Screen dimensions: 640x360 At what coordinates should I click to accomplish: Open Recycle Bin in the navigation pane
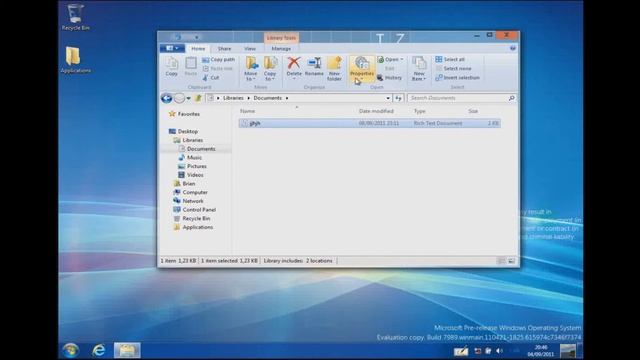point(192,219)
